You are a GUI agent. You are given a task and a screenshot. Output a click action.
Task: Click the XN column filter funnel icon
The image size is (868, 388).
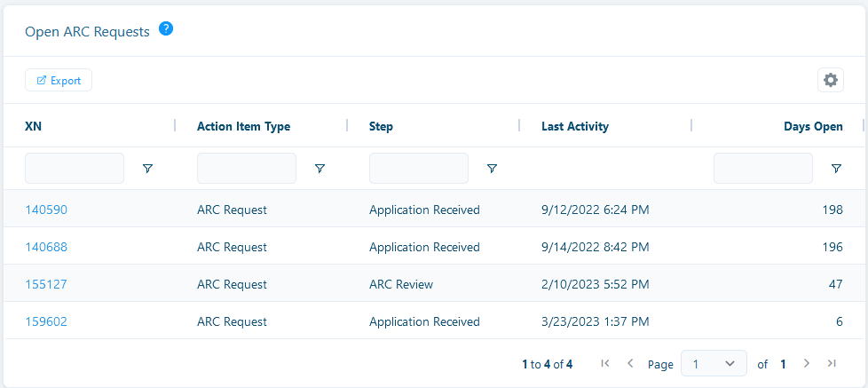point(147,169)
